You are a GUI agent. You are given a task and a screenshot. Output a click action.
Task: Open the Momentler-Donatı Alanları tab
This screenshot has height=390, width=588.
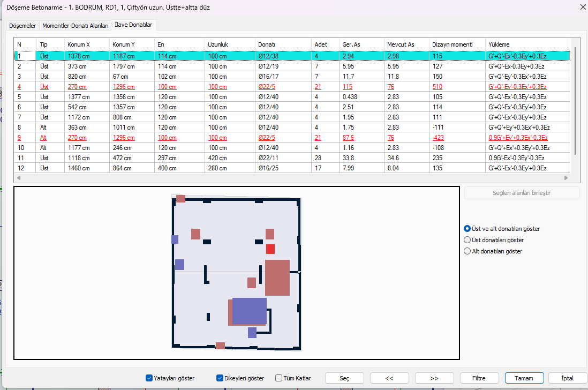(x=75, y=26)
